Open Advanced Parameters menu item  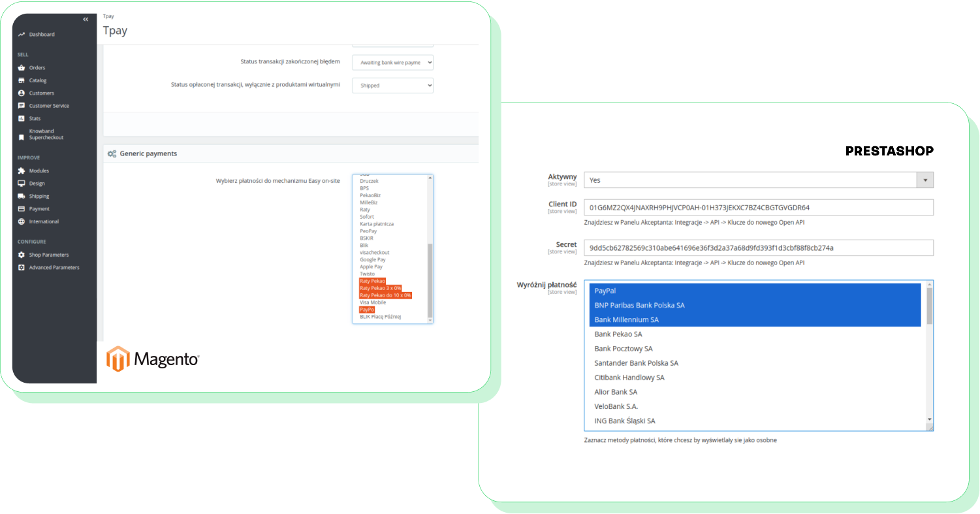54,268
